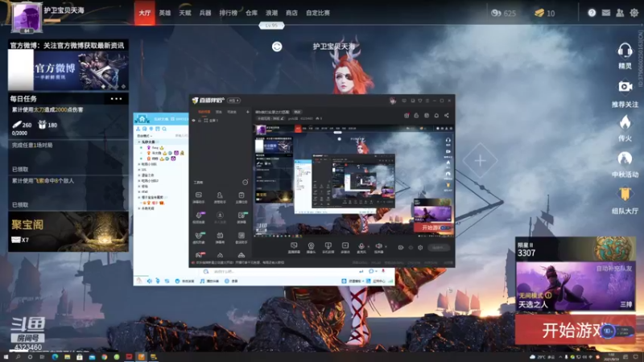Open the 英雄 tab in game menu
Screen dimensions: 644x362
165,13
